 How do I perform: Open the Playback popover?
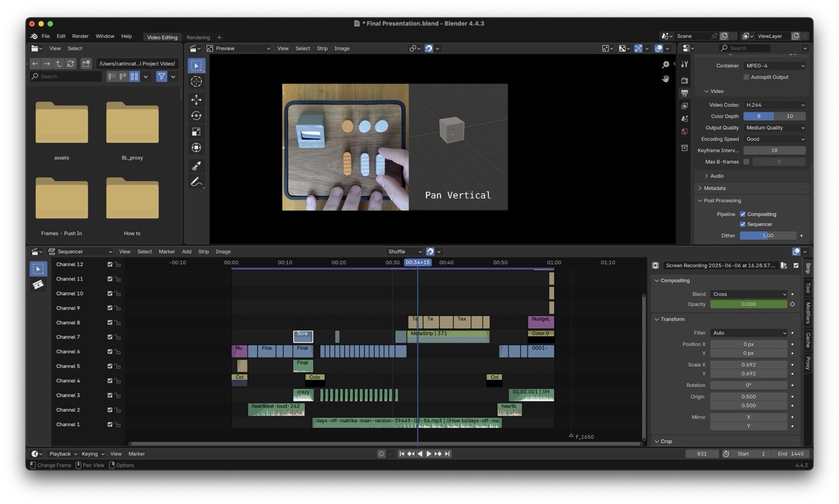pos(63,454)
